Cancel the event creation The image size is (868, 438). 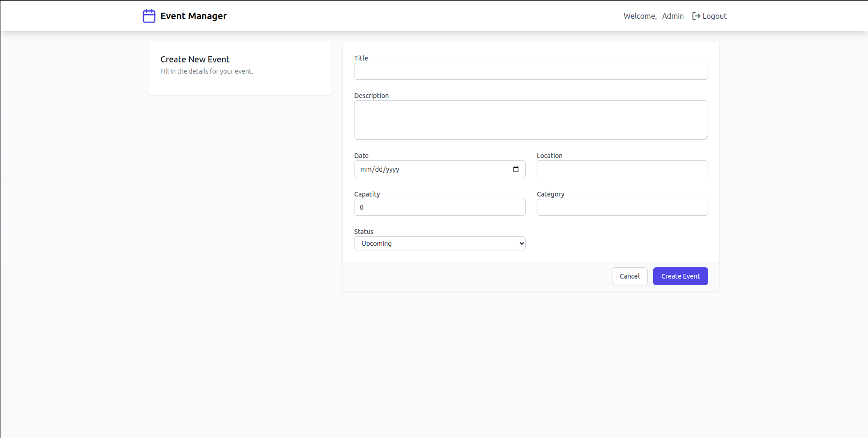coord(629,276)
